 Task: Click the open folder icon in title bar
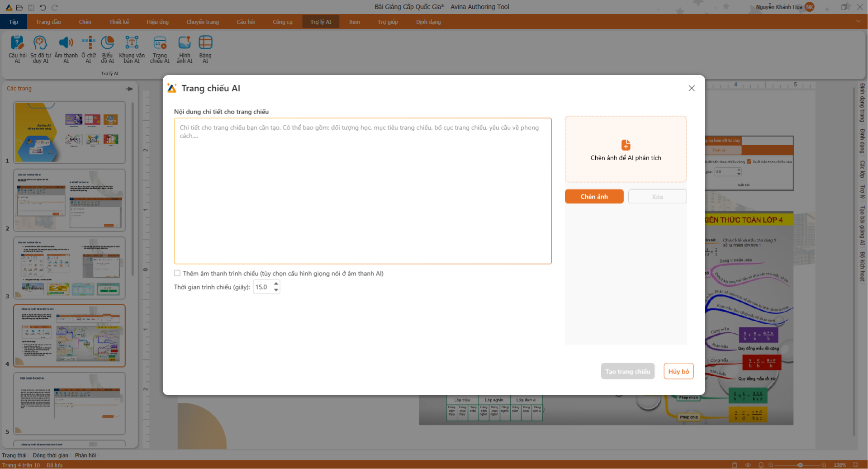click(19, 7)
